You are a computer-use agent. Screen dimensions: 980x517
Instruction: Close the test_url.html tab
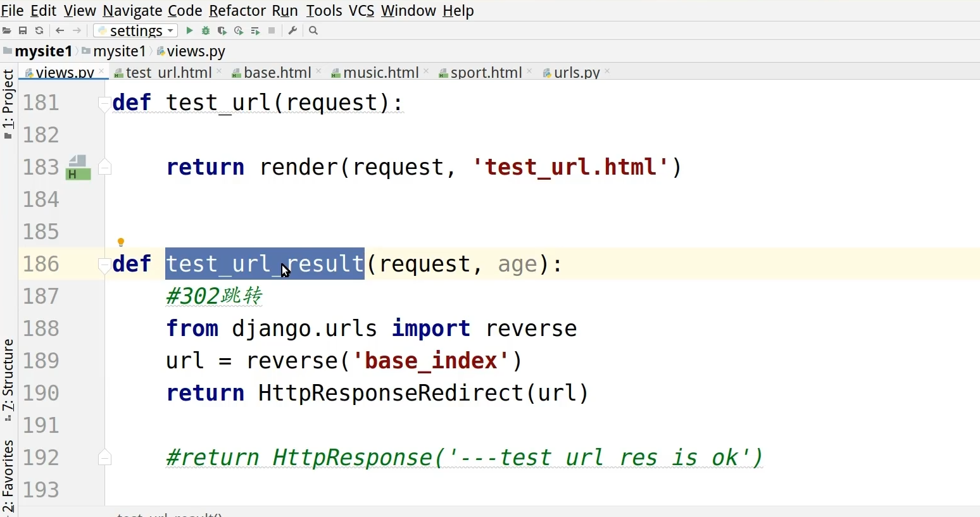point(219,72)
